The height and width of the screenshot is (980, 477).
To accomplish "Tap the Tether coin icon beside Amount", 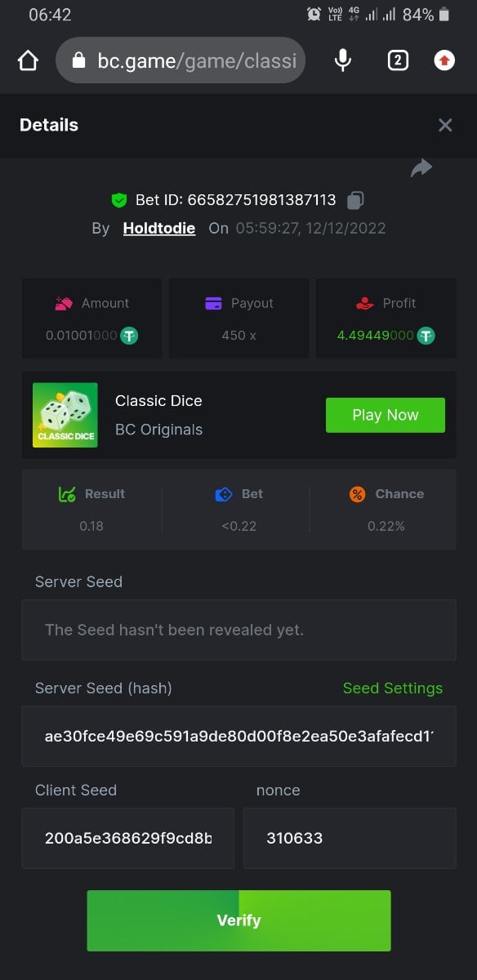I will [x=129, y=336].
